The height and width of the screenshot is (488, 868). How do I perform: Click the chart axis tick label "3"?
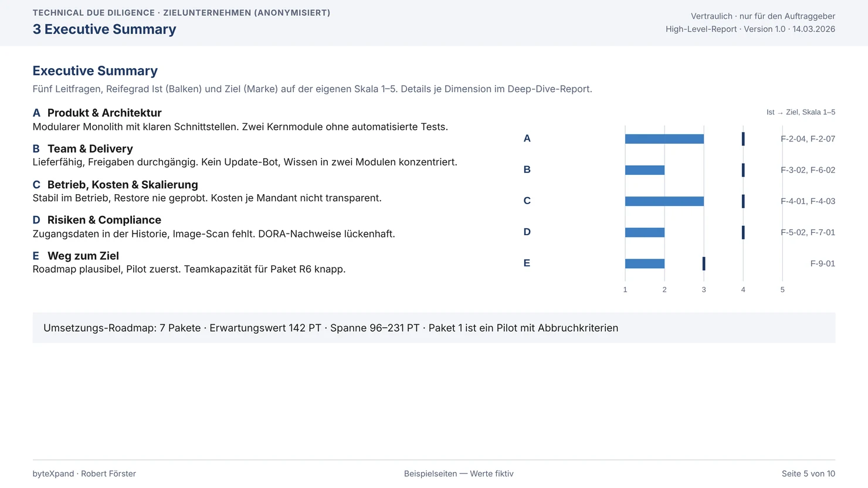tap(704, 290)
